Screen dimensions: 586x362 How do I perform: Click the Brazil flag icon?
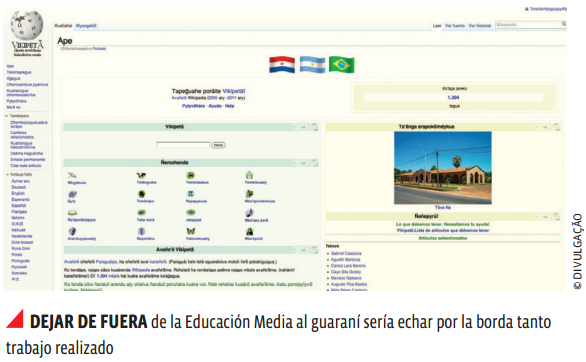pos(342,65)
